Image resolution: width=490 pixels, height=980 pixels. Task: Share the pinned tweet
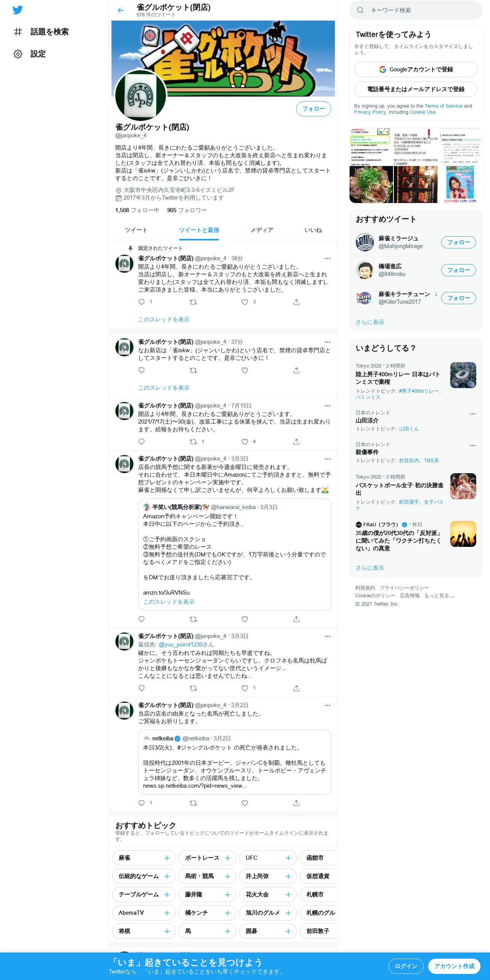coord(297,302)
